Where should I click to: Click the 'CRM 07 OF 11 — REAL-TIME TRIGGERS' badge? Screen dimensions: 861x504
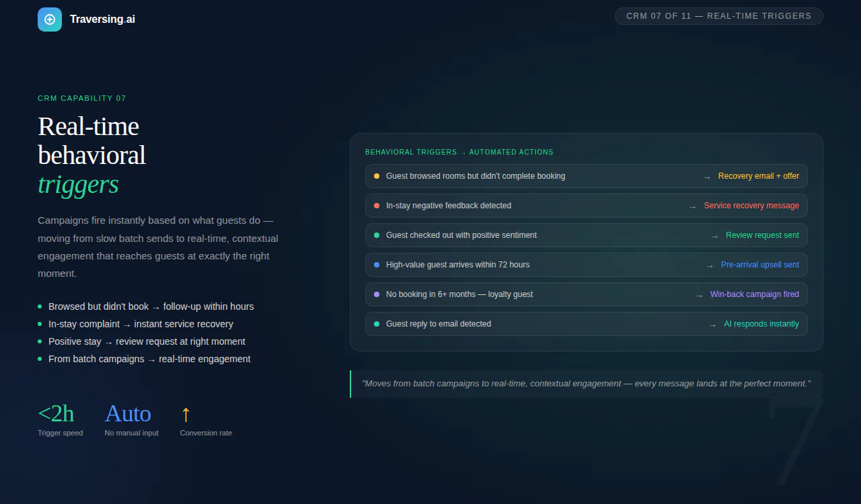718,16
